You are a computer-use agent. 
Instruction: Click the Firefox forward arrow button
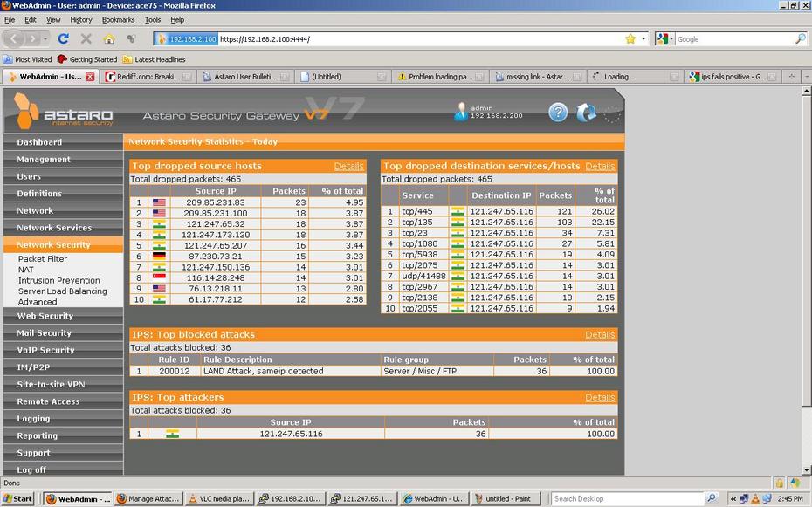coord(32,38)
